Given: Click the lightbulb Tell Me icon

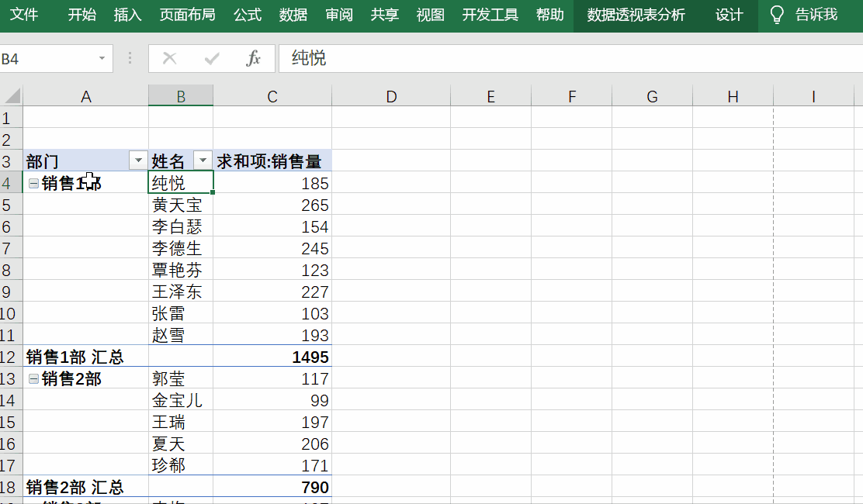Looking at the screenshot, I should [x=776, y=15].
